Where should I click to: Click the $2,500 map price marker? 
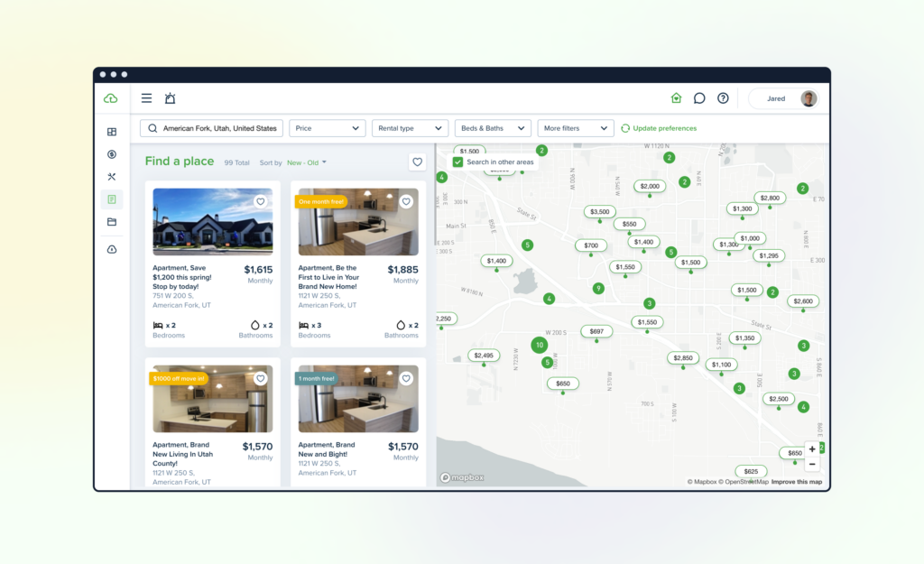pos(779,399)
